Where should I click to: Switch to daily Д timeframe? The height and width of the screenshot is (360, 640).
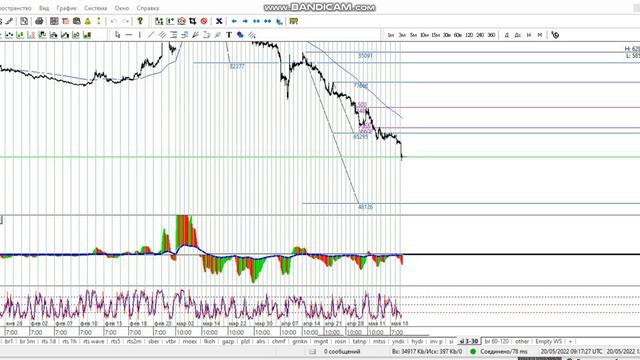(x=507, y=35)
